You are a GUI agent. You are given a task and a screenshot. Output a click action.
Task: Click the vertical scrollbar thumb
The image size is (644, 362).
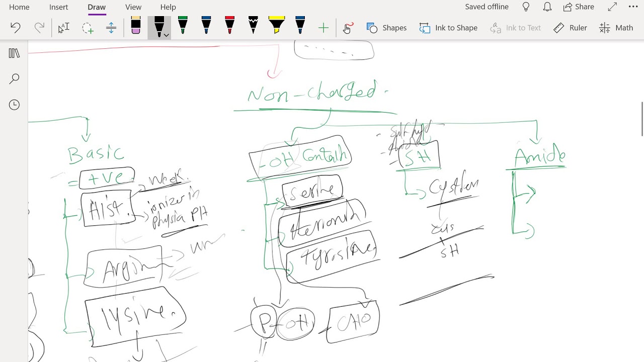point(642,119)
